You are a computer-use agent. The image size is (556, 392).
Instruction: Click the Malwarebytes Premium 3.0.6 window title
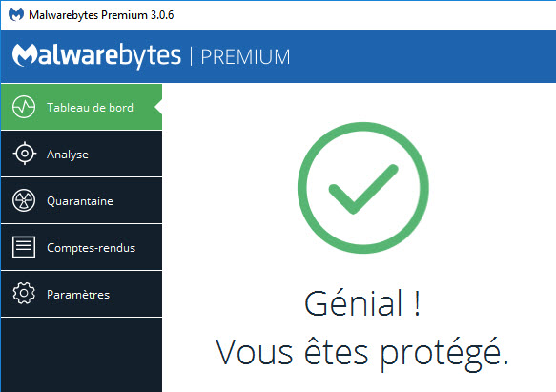click(101, 15)
